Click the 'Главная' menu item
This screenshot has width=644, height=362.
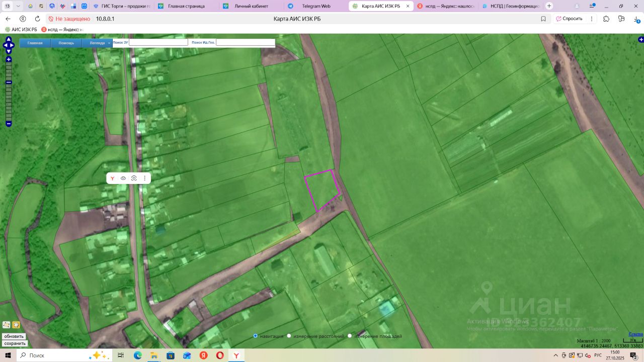(35, 43)
